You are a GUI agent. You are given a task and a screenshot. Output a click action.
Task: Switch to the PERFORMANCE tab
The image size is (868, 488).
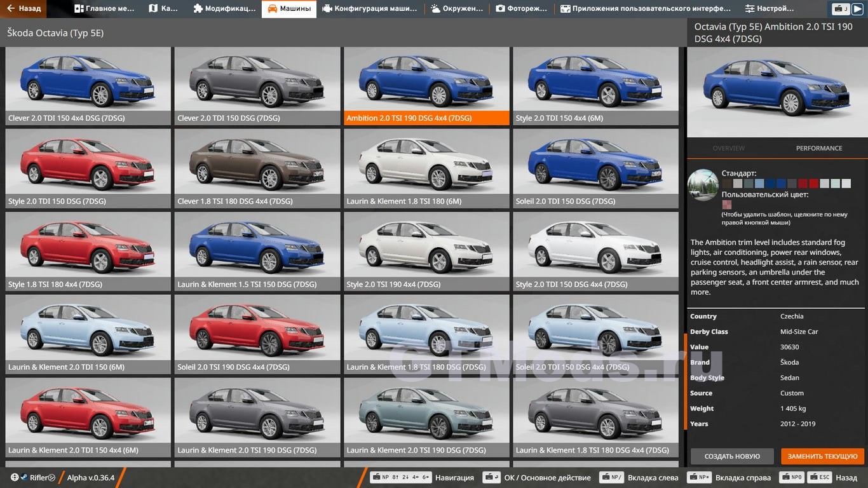point(819,148)
